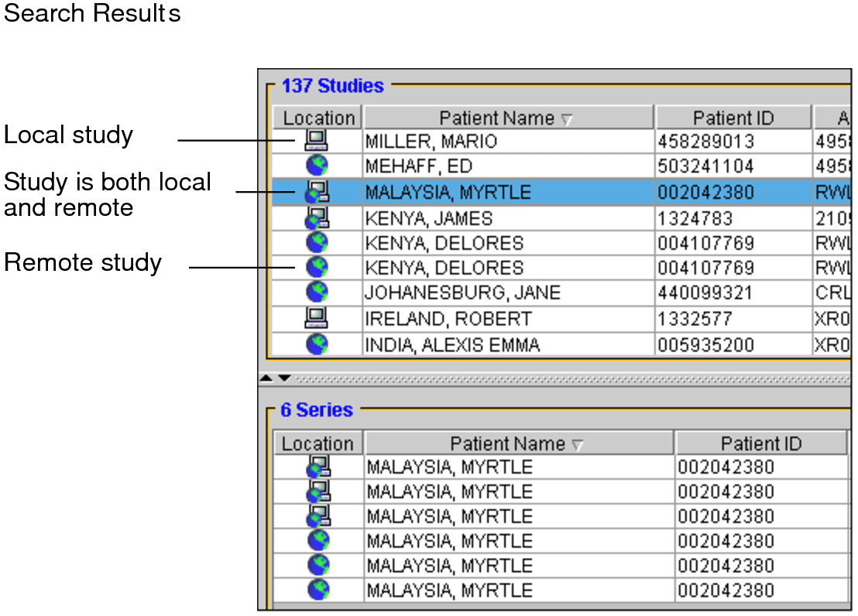The width and height of the screenshot is (858, 616).
Task: Click the down arrow on the pane splitter
Action: click(283, 379)
